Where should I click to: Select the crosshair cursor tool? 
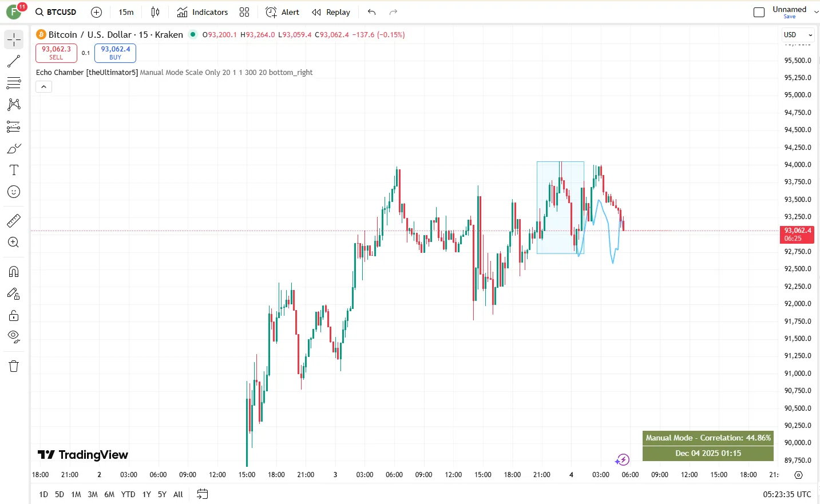(14, 39)
